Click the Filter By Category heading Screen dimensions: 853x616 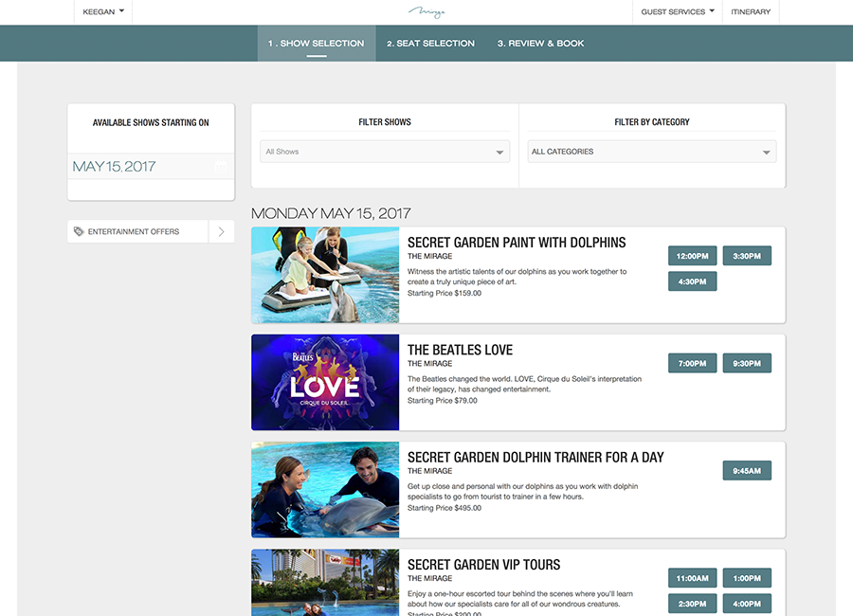652,122
